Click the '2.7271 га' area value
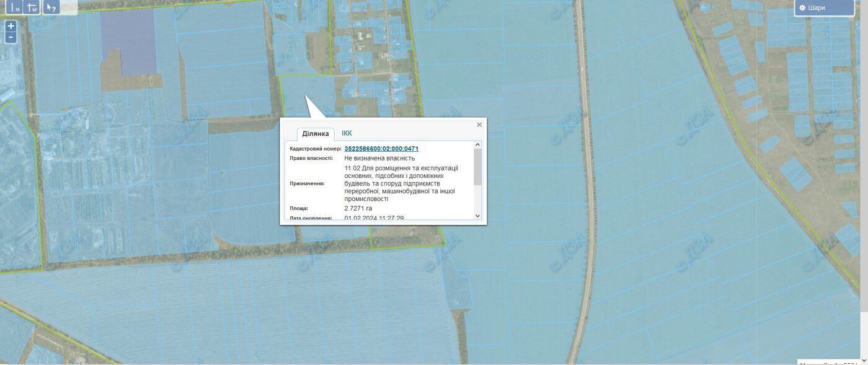Screen dimensions: 868x365 point(358,208)
